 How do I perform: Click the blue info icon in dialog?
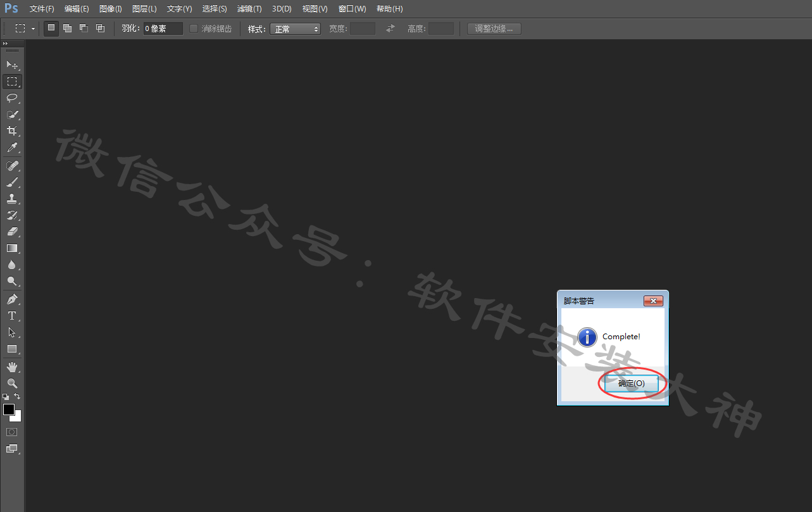(x=587, y=337)
